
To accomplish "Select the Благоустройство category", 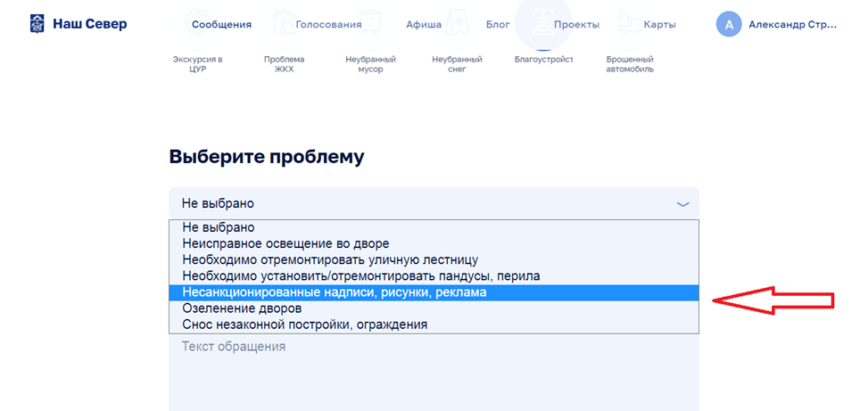I will click(543, 60).
